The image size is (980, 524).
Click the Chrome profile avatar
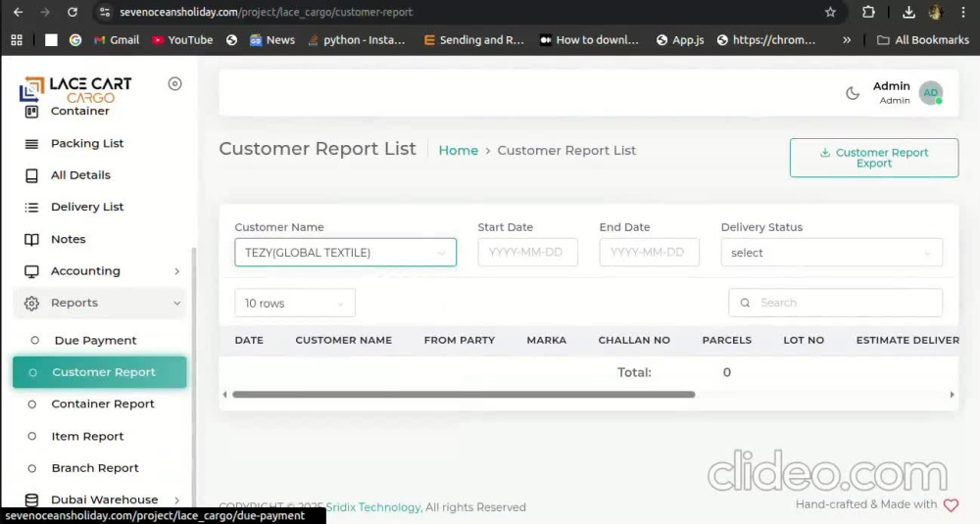point(936,12)
